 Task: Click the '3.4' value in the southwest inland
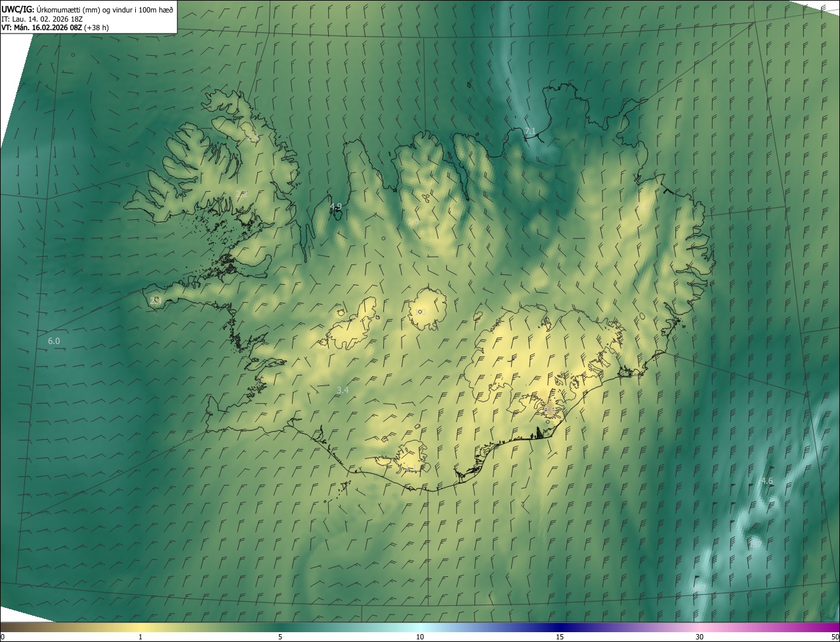(343, 390)
